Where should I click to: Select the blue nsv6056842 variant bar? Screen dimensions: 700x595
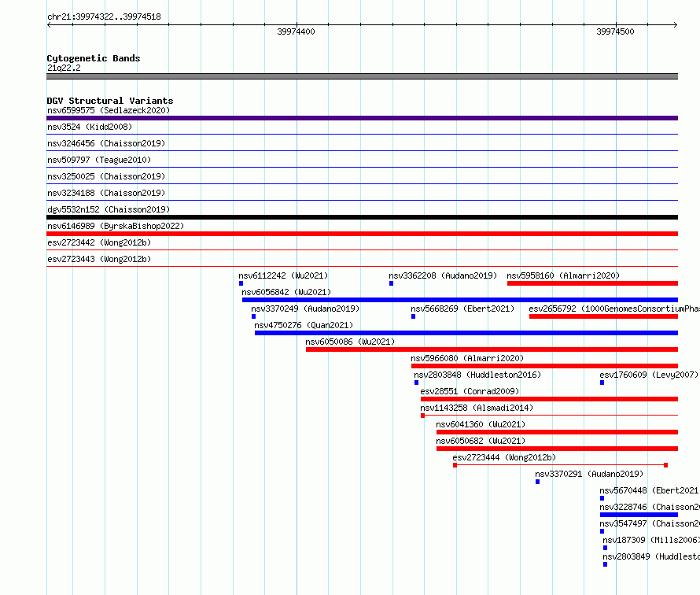460,300
